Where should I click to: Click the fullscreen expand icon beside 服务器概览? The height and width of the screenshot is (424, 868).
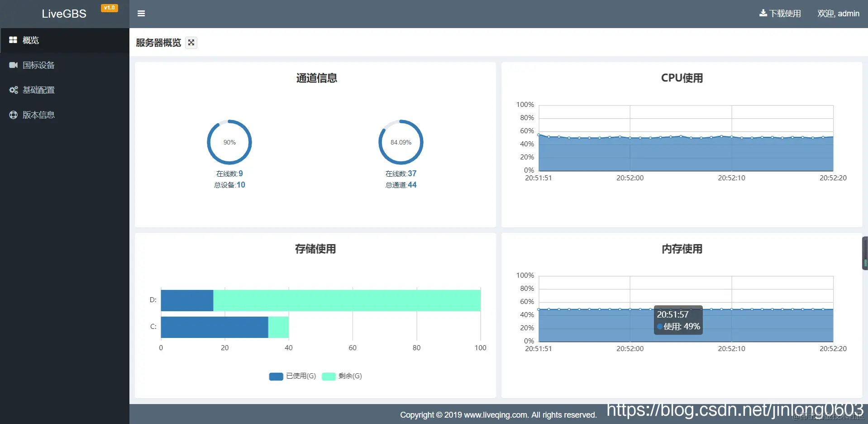point(191,43)
